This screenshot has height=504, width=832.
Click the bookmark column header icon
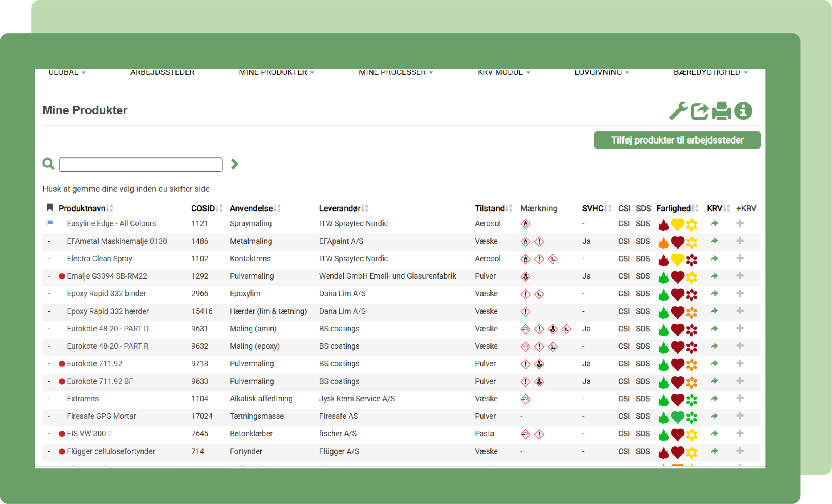pyautogui.click(x=50, y=208)
